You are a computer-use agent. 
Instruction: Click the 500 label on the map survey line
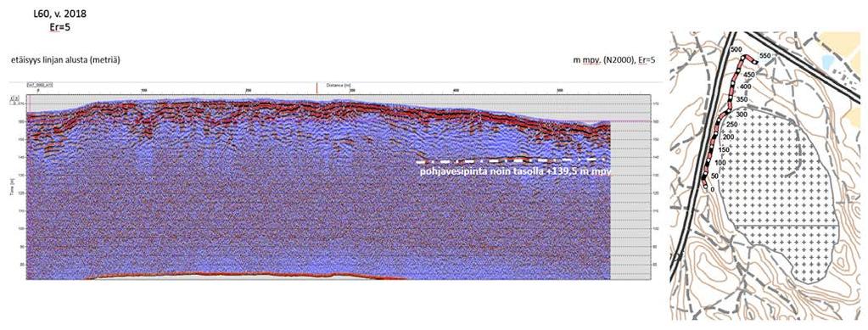click(736, 50)
